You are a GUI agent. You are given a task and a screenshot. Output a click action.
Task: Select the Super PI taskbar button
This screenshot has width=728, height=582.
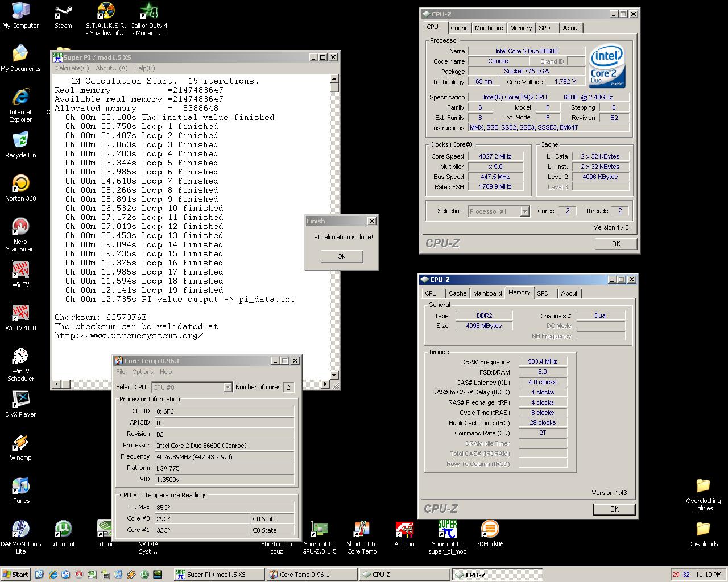tap(219, 575)
